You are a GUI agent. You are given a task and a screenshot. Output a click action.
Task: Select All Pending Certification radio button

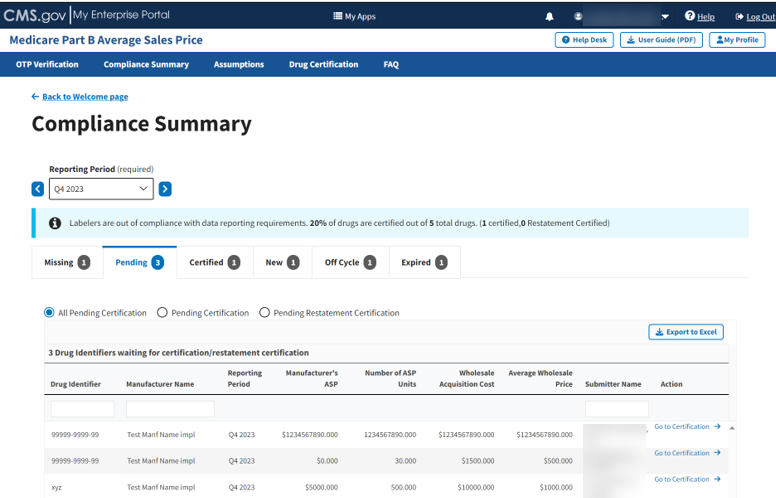[x=49, y=313]
